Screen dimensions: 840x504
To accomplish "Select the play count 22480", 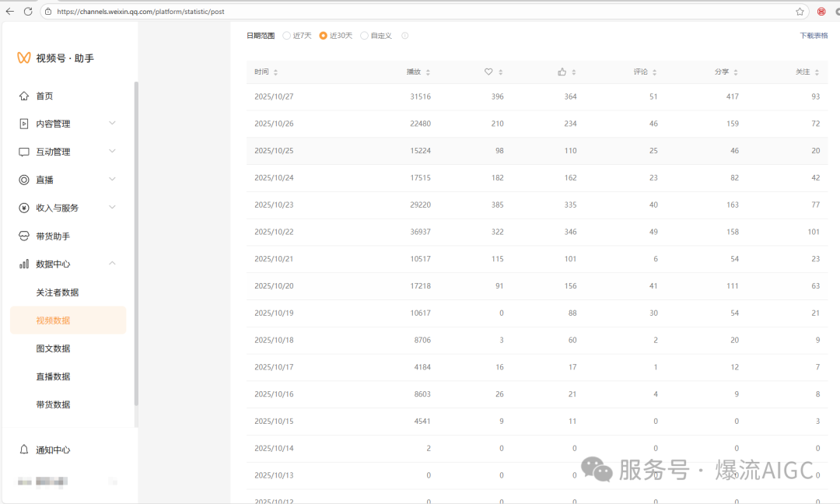I will [421, 124].
